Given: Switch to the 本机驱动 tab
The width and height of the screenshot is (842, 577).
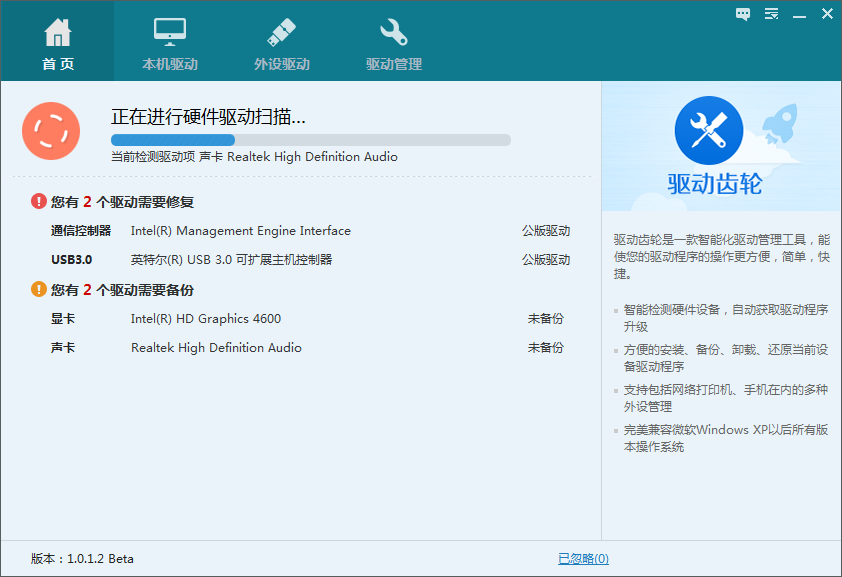Looking at the screenshot, I should pyautogui.click(x=170, y=41).
